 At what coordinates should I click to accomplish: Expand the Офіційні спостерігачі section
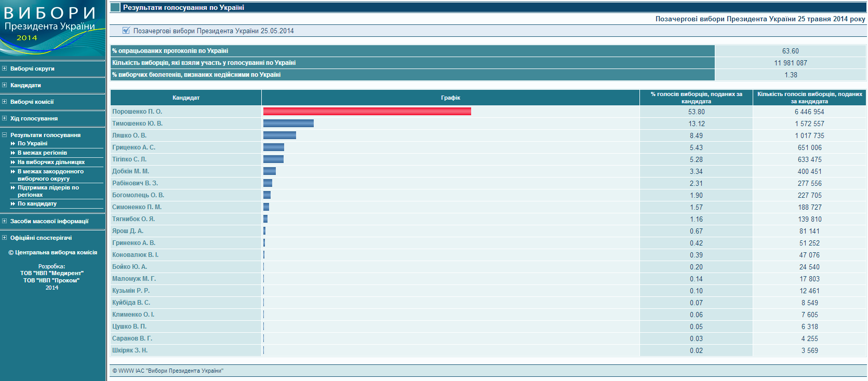click(4, 237)
